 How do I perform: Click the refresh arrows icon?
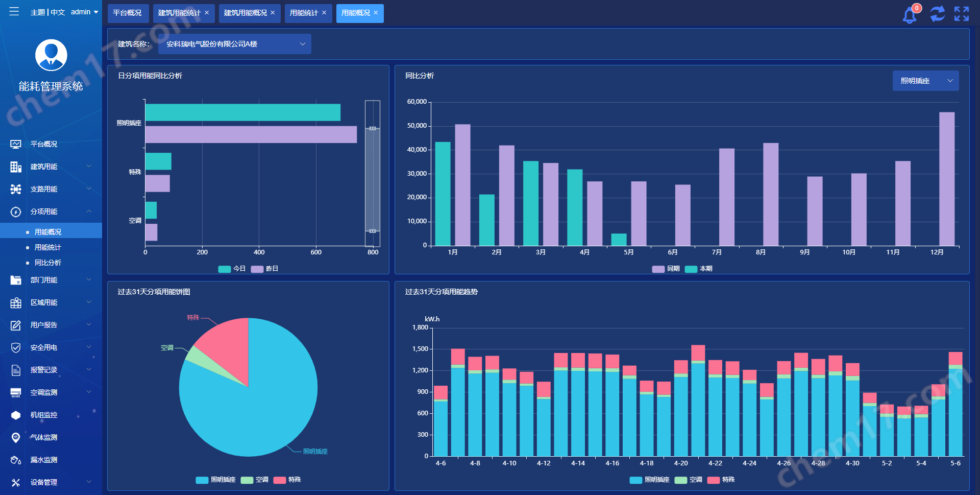click(x=937, y=14)
